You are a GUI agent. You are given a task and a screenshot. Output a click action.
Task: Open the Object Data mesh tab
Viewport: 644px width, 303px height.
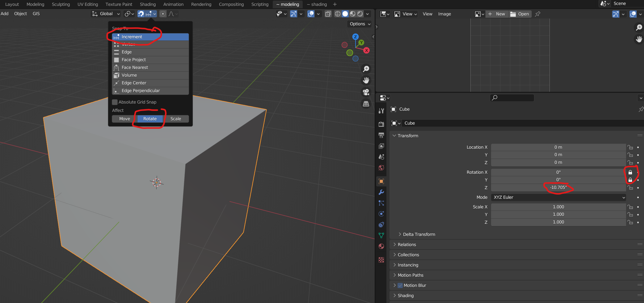(x=381, y=235)
